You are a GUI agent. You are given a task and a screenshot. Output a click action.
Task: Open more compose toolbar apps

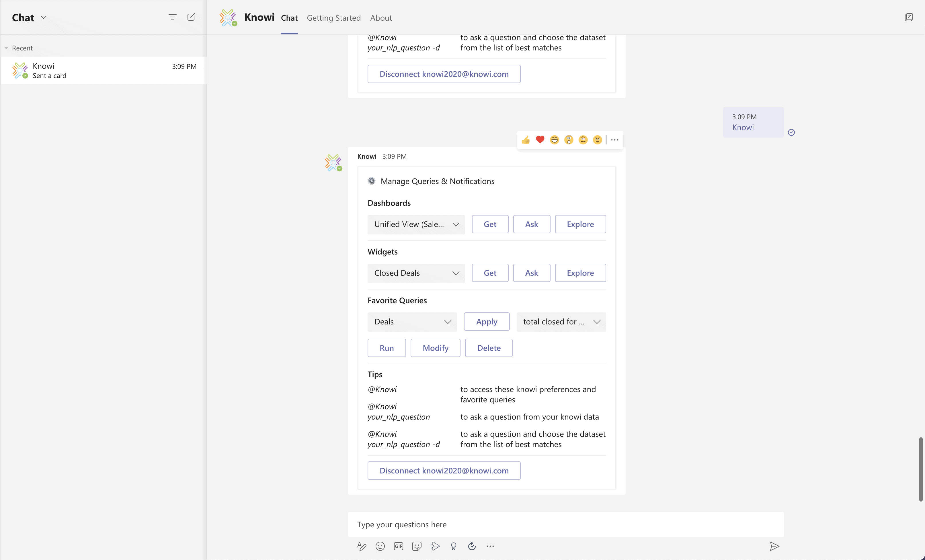[490, 546]
